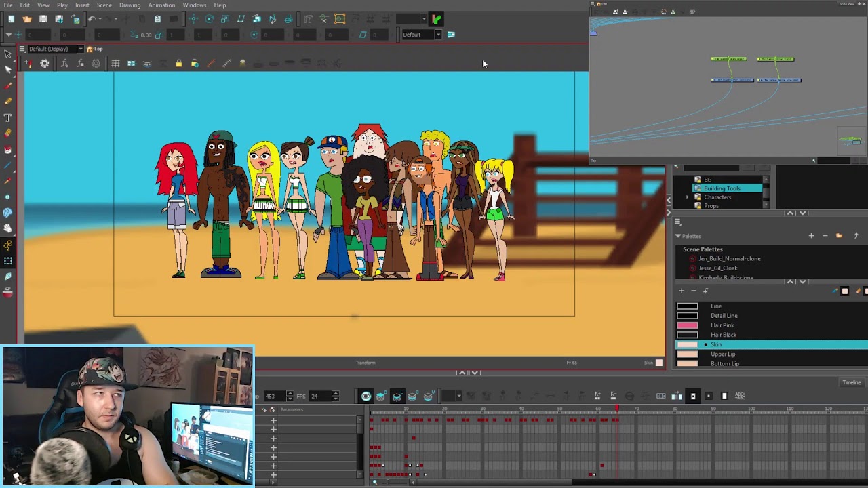Open a scene with the folder icon

point(27,19)
